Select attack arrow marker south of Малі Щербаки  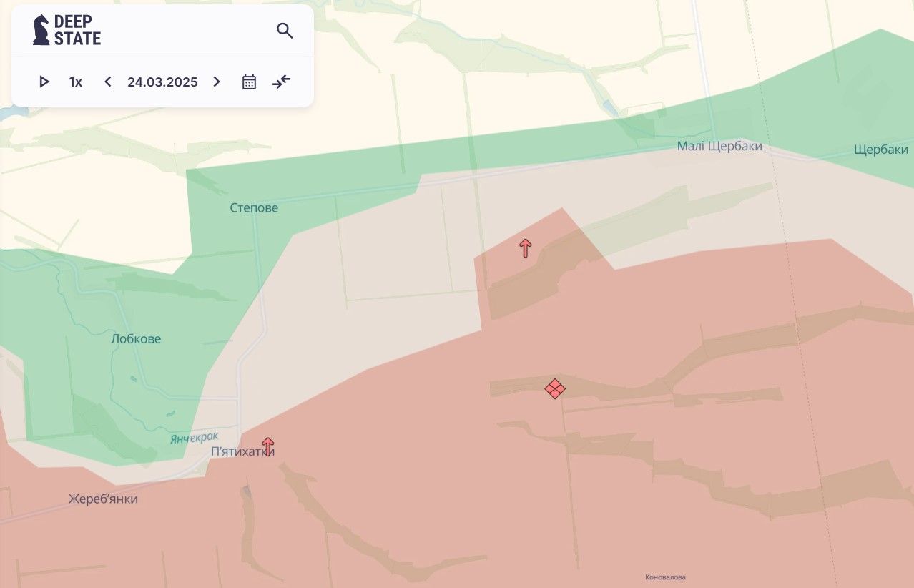click(526, 248)
